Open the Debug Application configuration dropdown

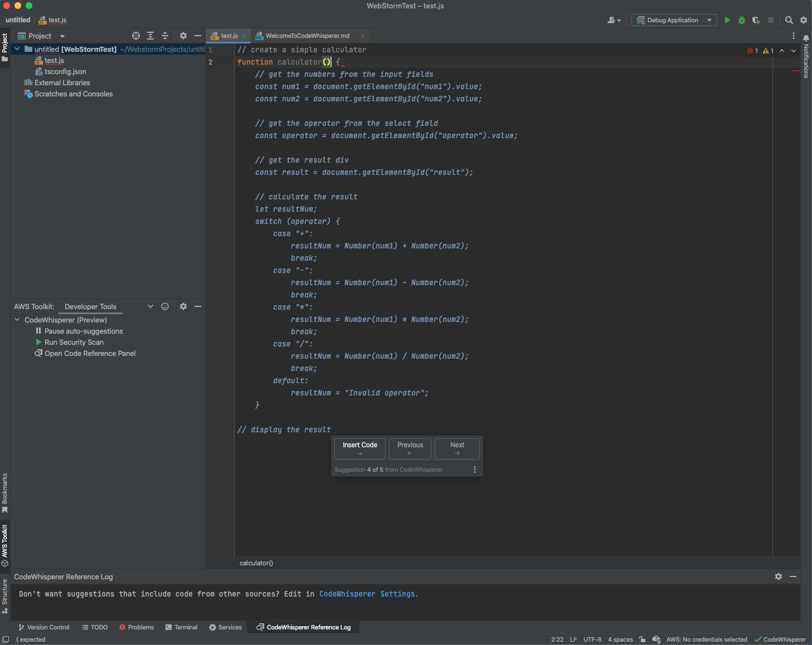click(674, 20)
